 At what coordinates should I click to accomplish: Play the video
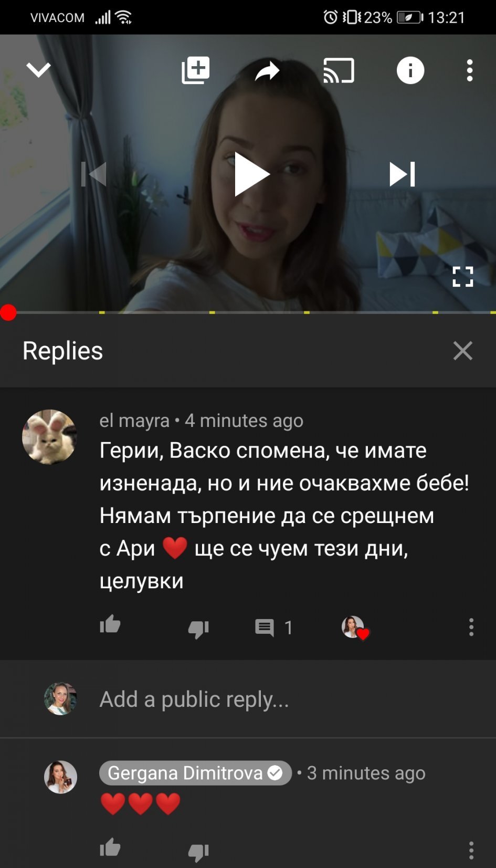point(251,174)
